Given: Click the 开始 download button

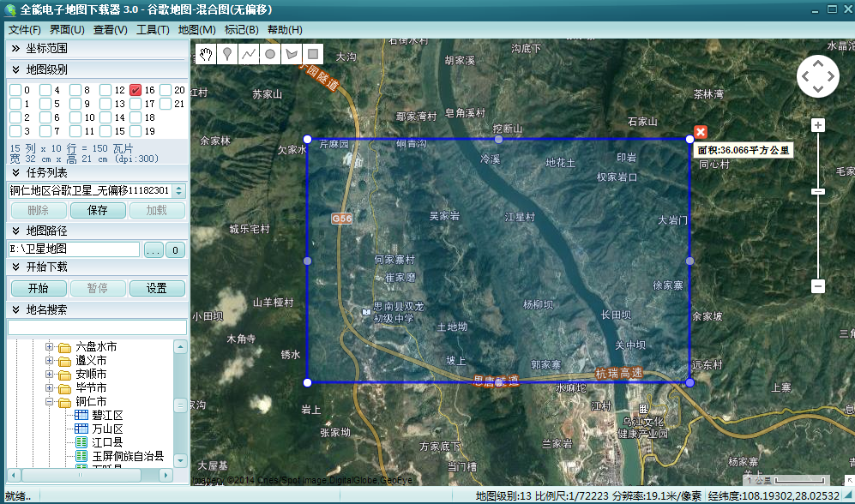Looking at the screenshot, I should point(39,288).
